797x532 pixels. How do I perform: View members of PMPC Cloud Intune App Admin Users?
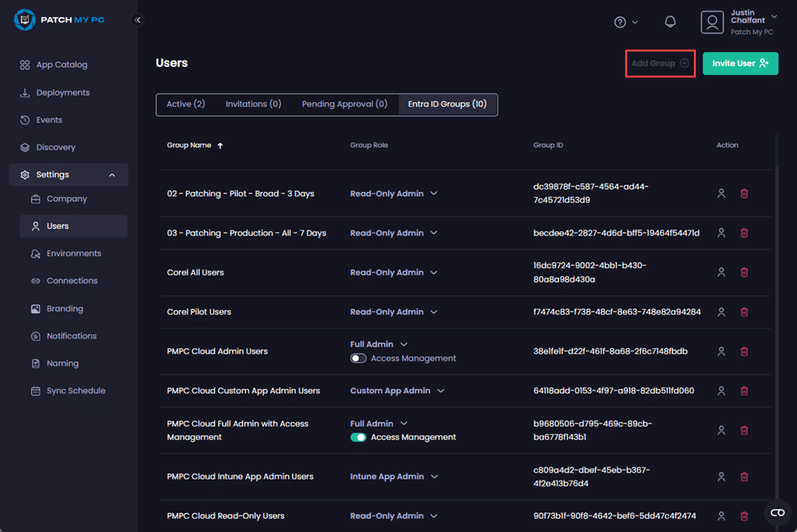721,476
